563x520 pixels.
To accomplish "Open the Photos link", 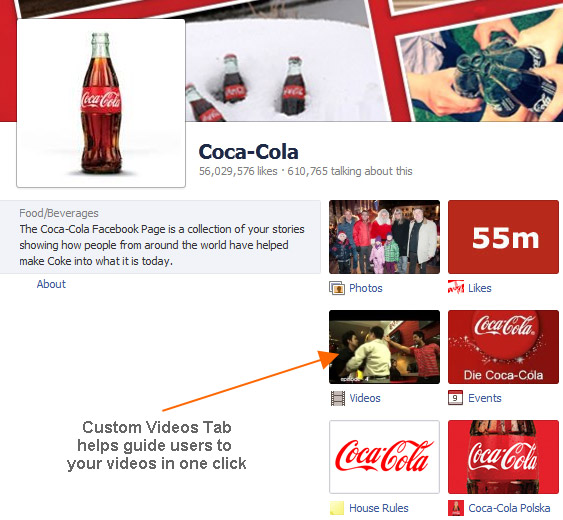I will [x=366, y=288].
